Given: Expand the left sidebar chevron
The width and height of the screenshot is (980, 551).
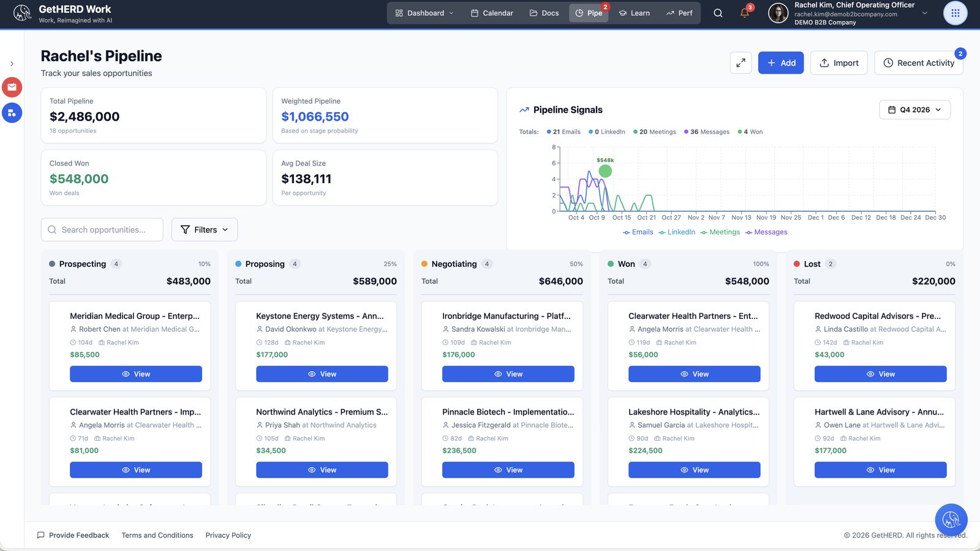Looking at the screenshot, I should (12, 64).
